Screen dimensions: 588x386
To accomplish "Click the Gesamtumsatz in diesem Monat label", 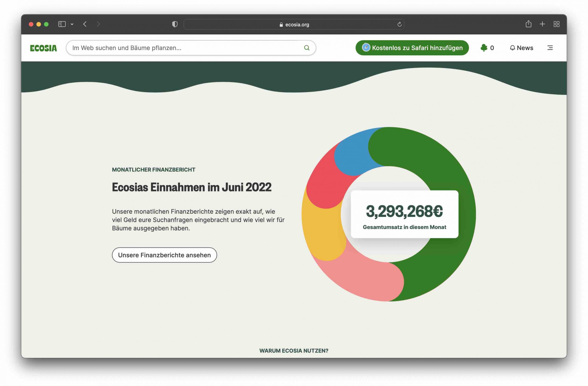I will [404, 227].
